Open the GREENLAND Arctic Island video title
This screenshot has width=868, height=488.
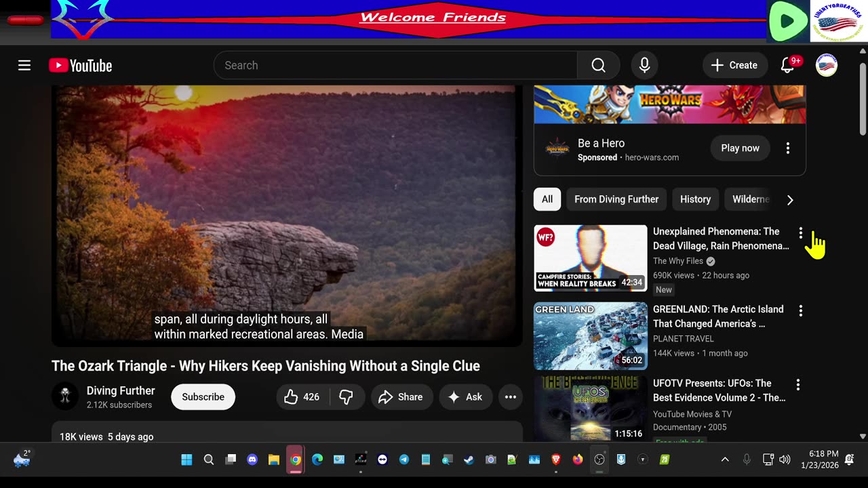(718, 317)
